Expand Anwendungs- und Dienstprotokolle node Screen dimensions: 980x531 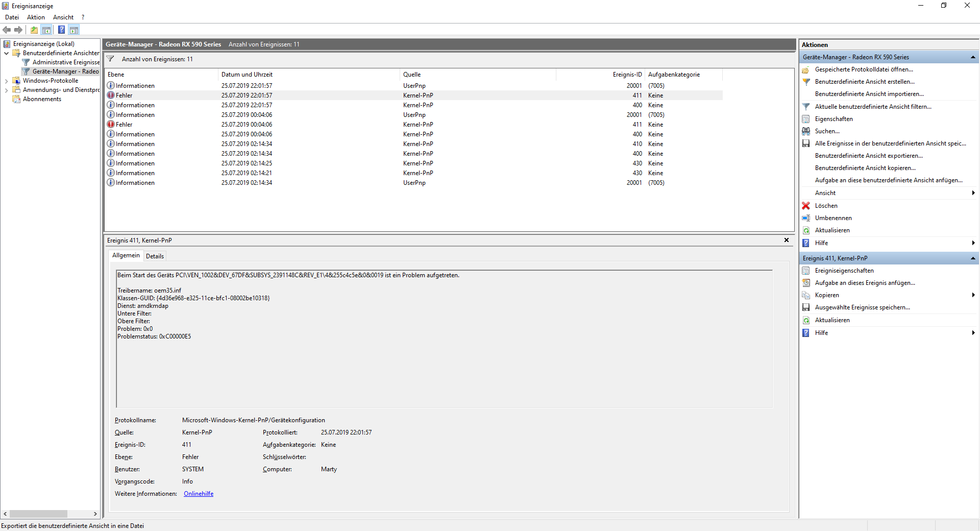(x=6, y=90)
